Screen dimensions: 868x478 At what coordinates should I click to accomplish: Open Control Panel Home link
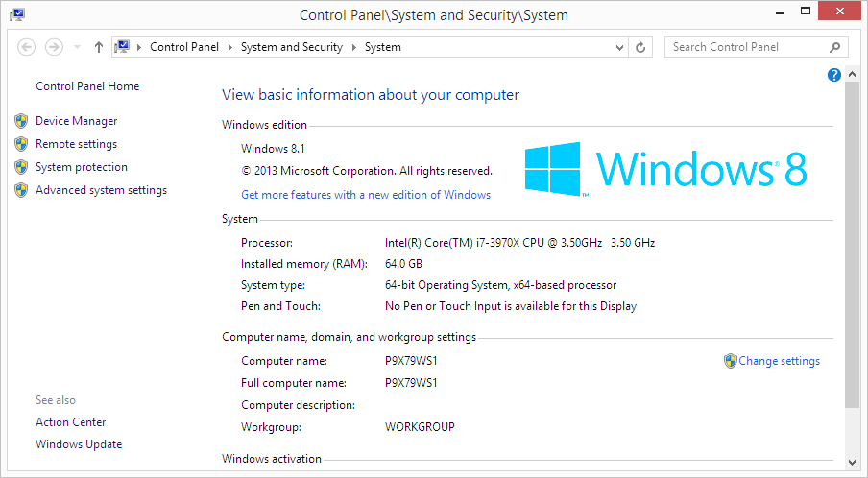click(x=87, y=86)
